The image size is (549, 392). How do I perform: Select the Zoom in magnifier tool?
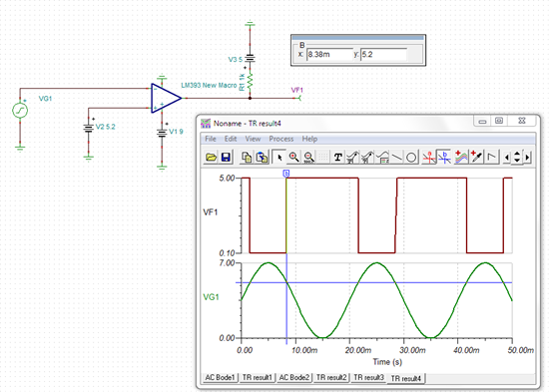(x=293, y=158)
